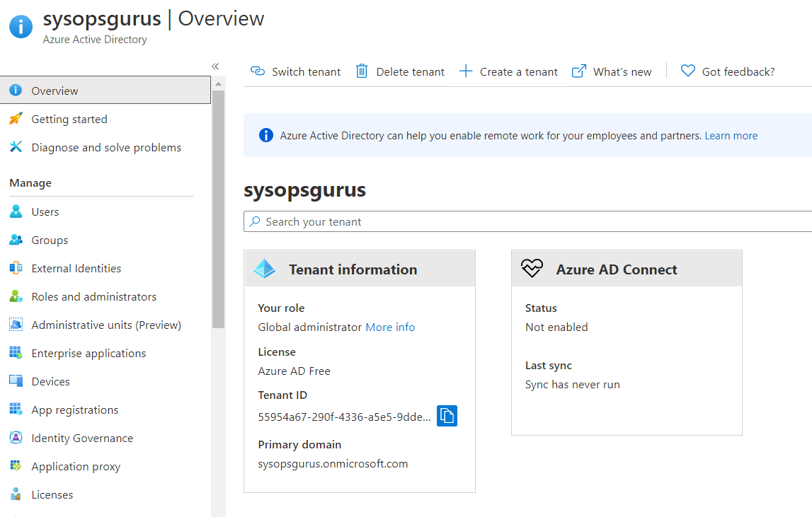This screenshot has height=517, width=812.
Task: Click the Roles and administrators icon
Action: pyautogui.click(x=16, y=296)
